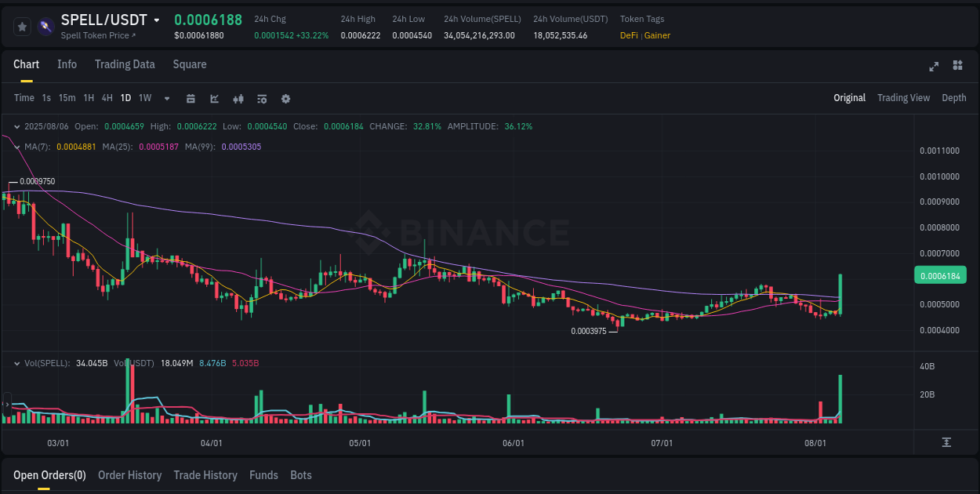This screenshot has width=980, height=494.
Task: Switch to the Trading Data tab
Action: pyautogui.click(x=125, y=64)
